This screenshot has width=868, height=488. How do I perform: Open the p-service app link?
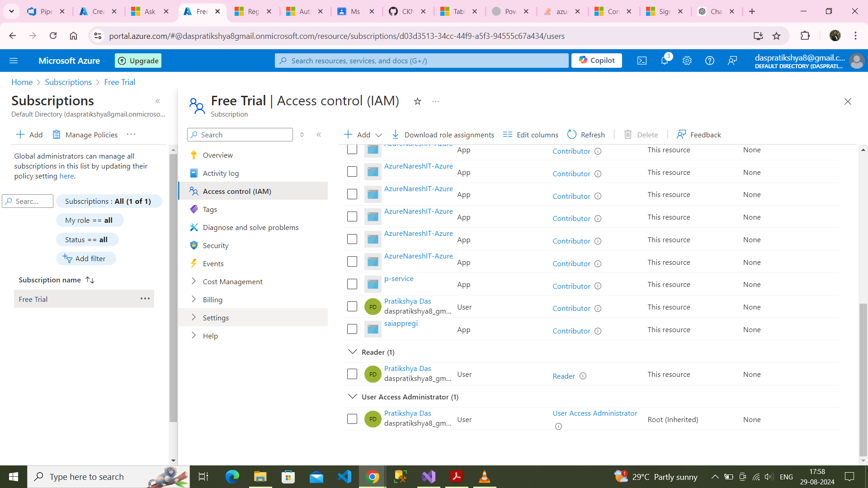(398, 279)
